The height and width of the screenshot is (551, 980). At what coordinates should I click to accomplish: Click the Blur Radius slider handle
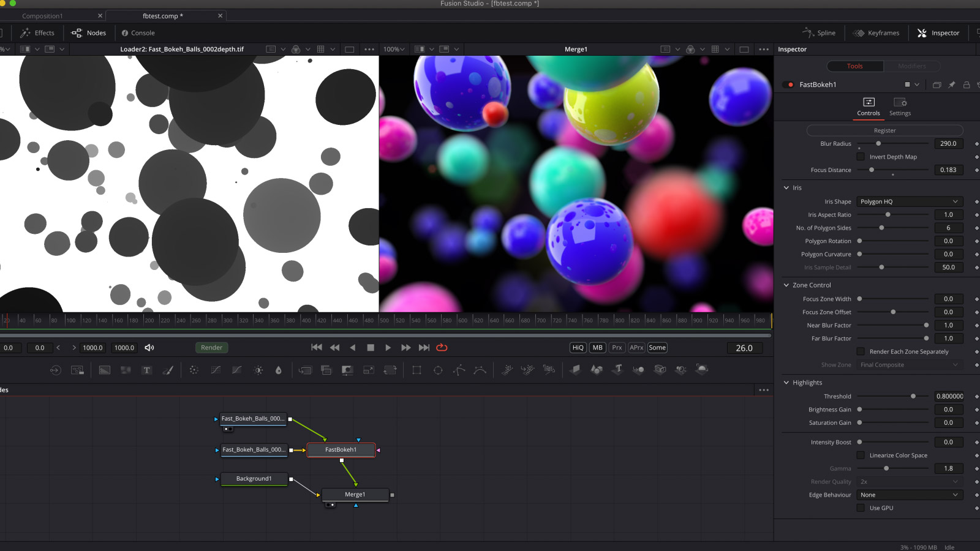878,144
